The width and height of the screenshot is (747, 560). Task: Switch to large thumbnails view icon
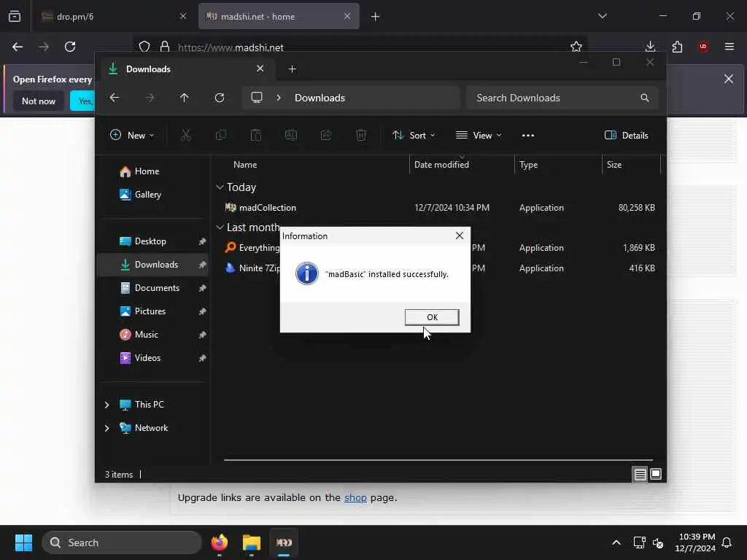pyautogui.click(x=656, y=474)
